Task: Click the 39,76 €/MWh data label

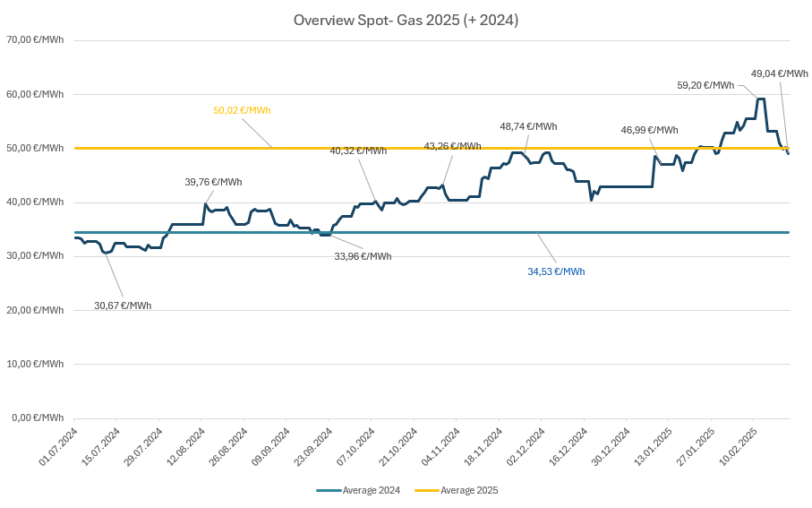Action: [x=213, y=182]
